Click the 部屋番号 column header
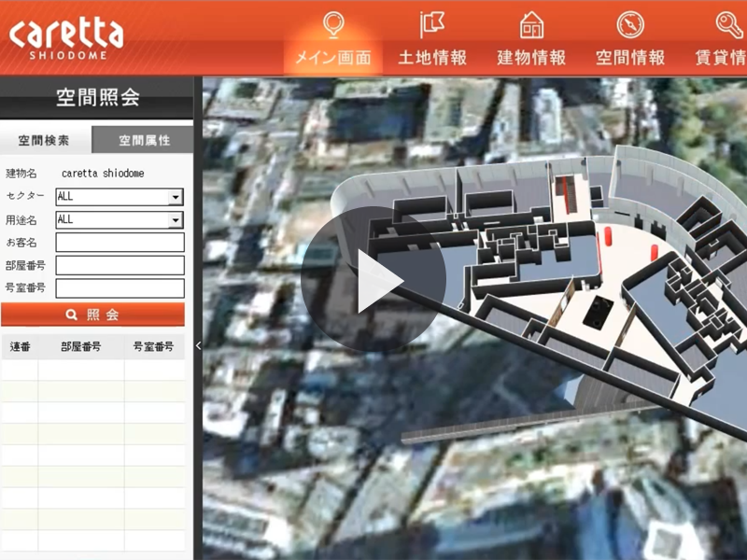 pos(81,346)
